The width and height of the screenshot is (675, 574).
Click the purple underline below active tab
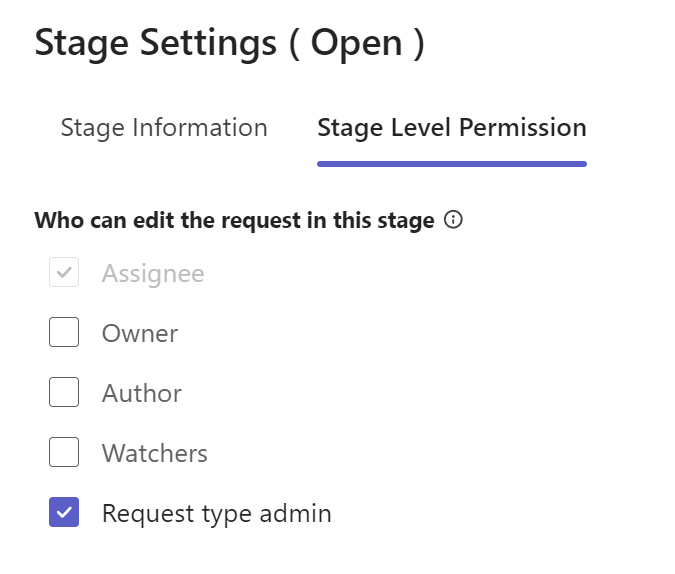pos(452,164)
